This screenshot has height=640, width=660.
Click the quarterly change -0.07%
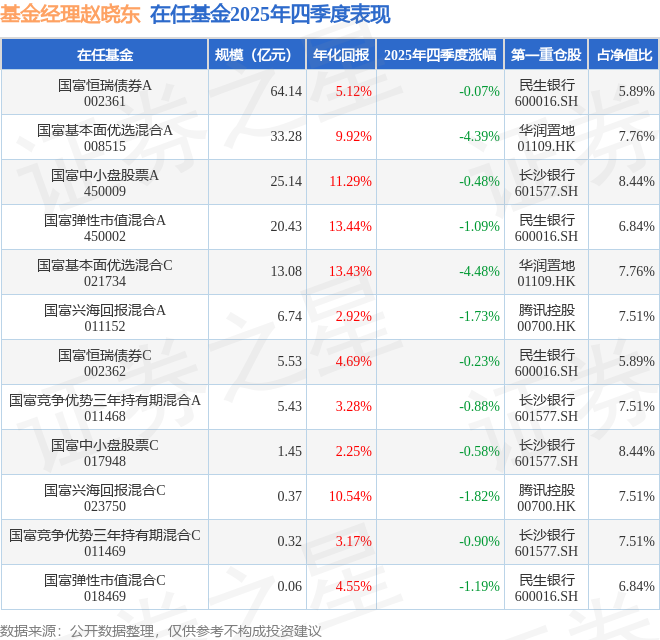pyautogui.click(x=479, y=91)
